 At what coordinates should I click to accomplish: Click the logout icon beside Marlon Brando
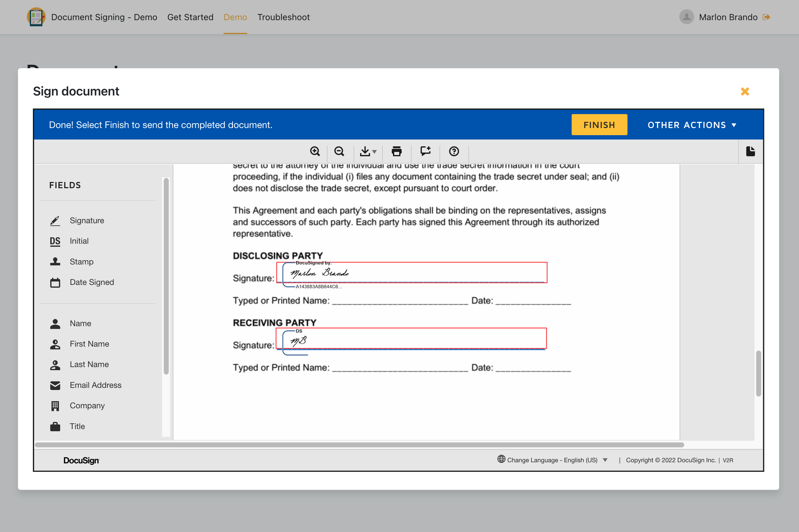766,17
